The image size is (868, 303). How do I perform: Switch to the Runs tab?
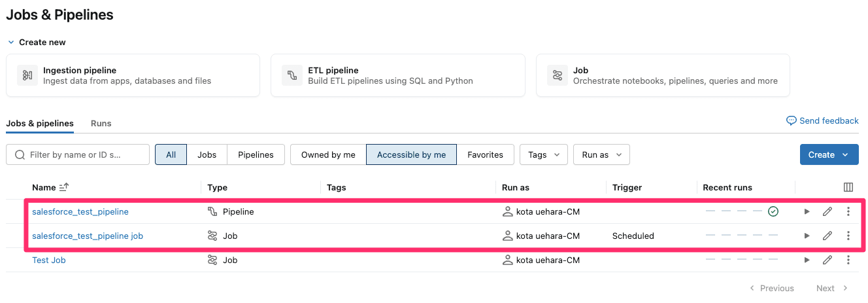(101, 123)
